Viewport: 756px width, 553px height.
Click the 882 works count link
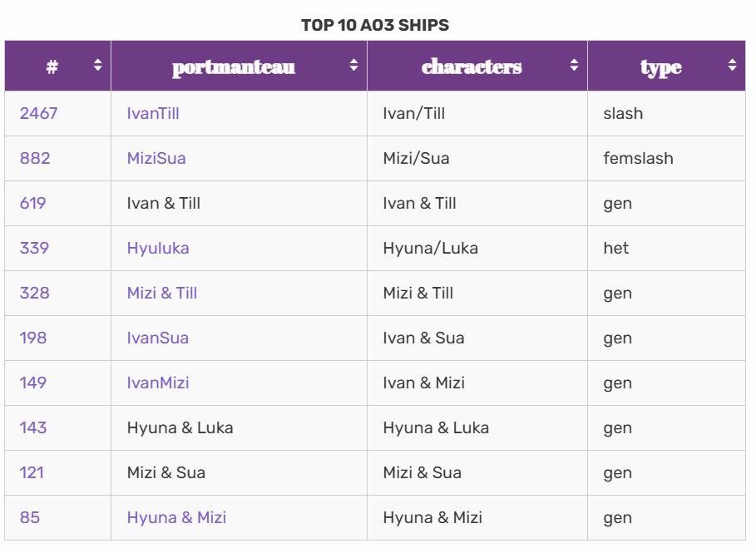[x=34, y=158]
